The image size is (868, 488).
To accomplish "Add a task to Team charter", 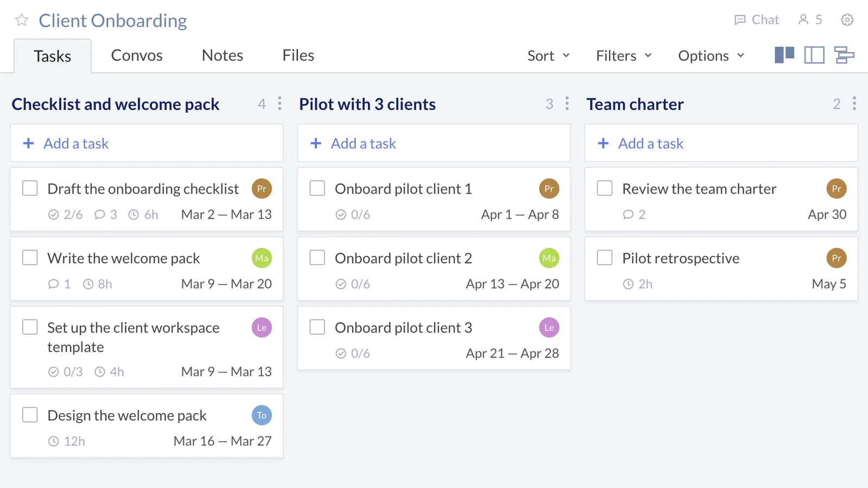I will (x=721, y=143).
